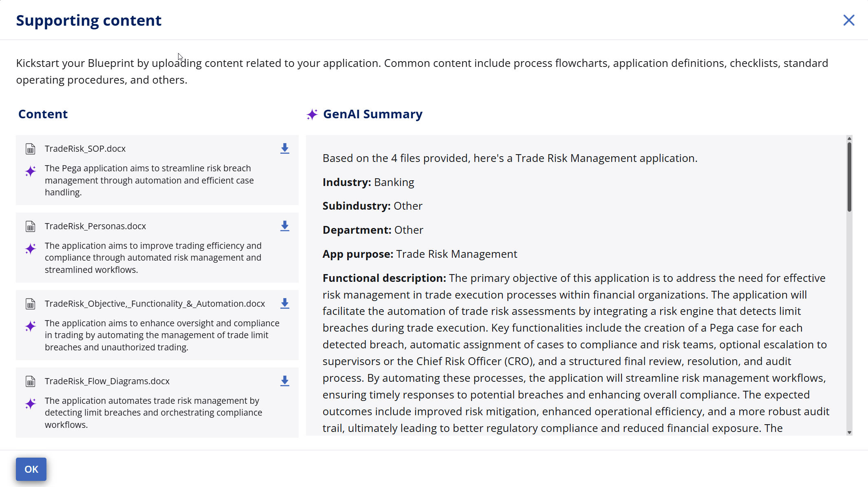Download the TradeRisk_Personas.docx file
The image size is (868, 487).
284,226
